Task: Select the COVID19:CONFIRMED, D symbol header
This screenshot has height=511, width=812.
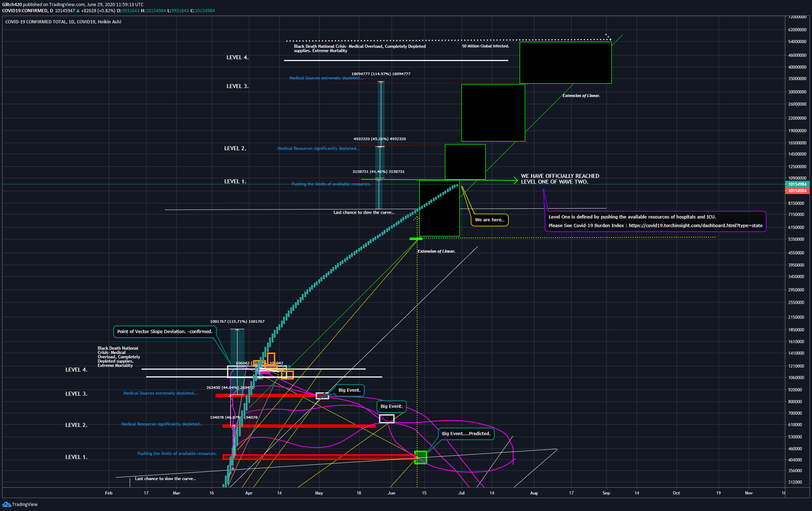Action: (x=28, y=11)
